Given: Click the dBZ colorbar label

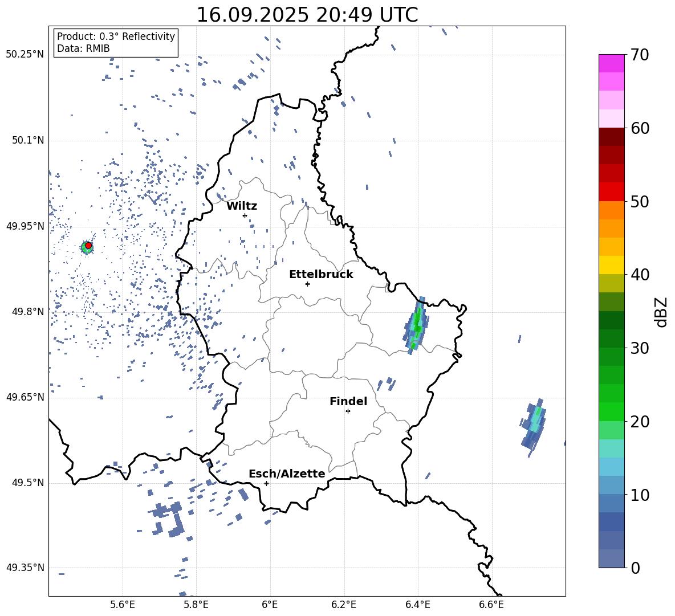Looking at the screenshot, I should [662, 312].
